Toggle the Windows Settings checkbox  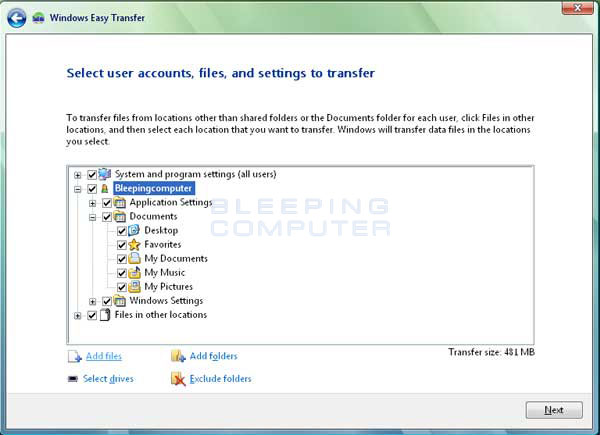107,301
